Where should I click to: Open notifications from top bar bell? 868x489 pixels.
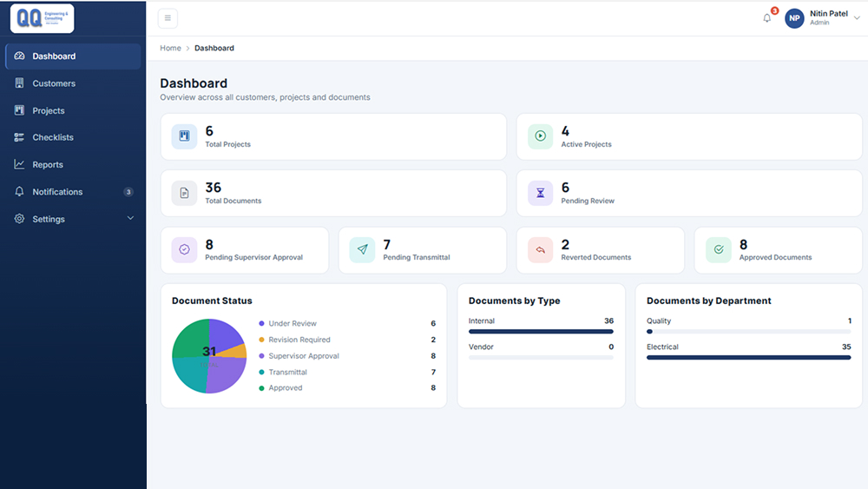766,18
